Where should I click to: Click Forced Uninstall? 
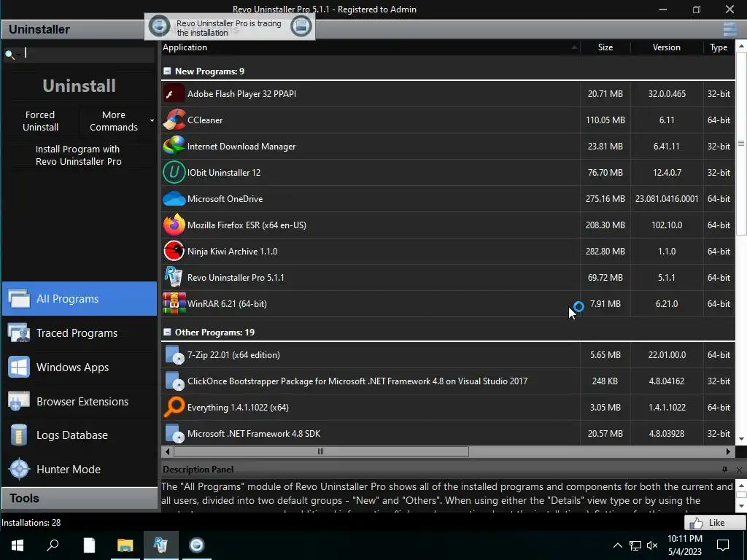(41, 121)
